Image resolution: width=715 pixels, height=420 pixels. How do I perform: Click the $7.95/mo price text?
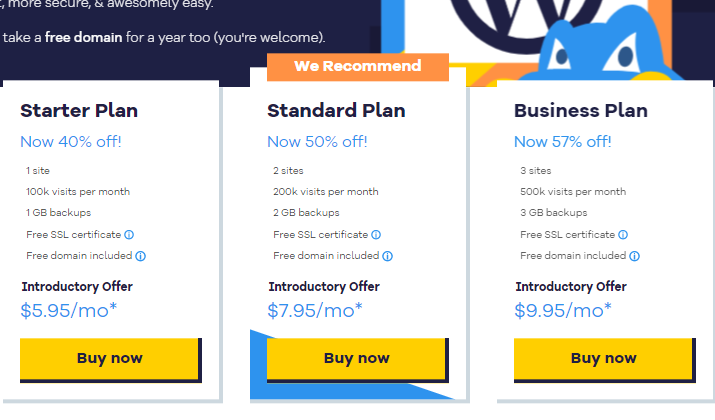(x=315, y=311)
